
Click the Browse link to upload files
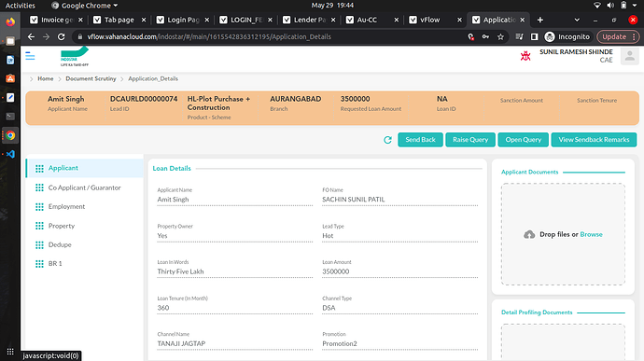pyautogui.click(x=591, y=234)
